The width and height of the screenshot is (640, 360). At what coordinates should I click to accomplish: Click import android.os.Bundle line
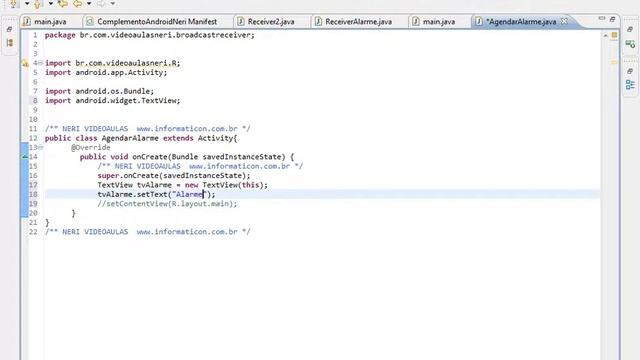pyautogui.click(x=99, y=91)
